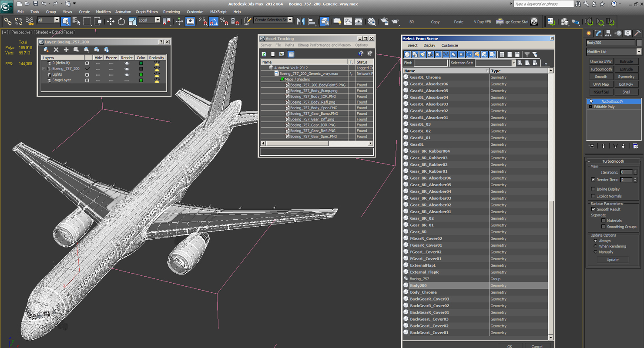Open the Help question mark dropdown arrow
644x348 pixels.
621,4
